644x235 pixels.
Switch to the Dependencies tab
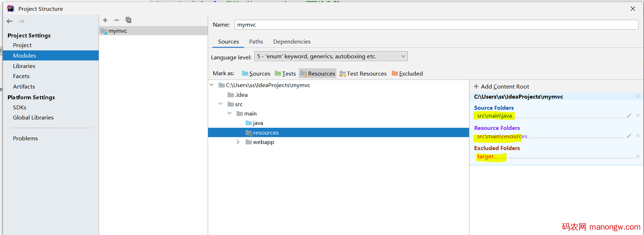click(x=292, y=42)
